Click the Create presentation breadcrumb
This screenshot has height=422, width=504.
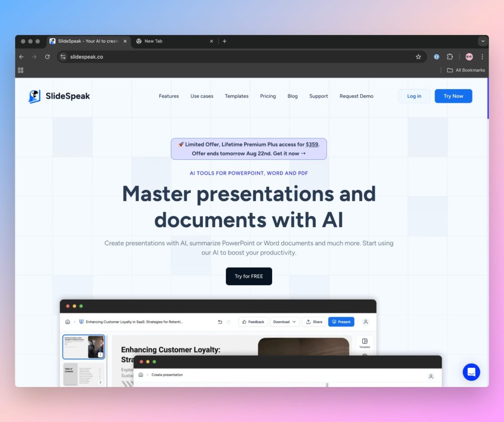(x=167, y=375)
